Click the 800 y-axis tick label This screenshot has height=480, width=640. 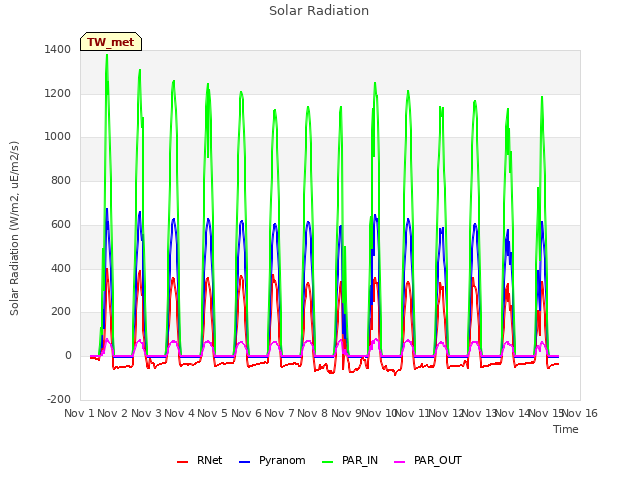[61, 180]
